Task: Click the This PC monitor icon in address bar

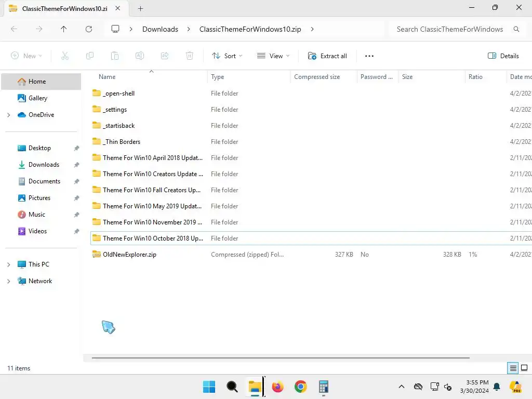Action: click(115, 29)
